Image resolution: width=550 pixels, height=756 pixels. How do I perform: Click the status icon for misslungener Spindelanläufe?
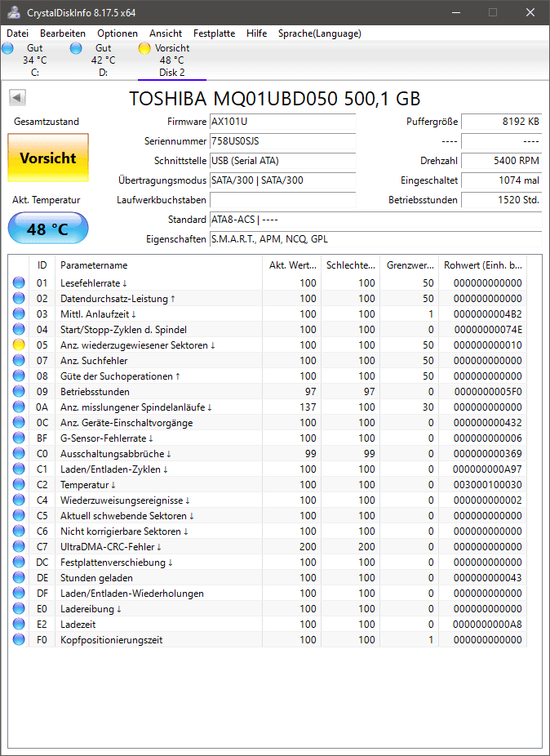(19, 407)
